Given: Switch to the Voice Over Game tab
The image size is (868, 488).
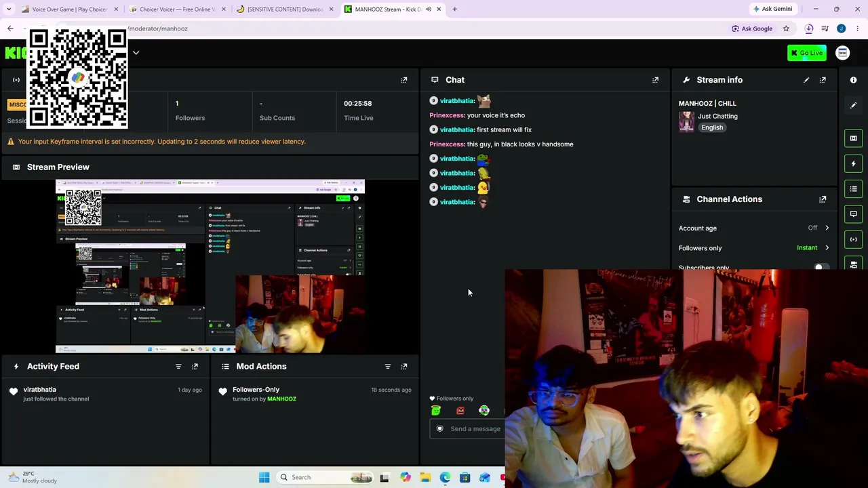Looking at the screenshot, I should pos(69,9).
